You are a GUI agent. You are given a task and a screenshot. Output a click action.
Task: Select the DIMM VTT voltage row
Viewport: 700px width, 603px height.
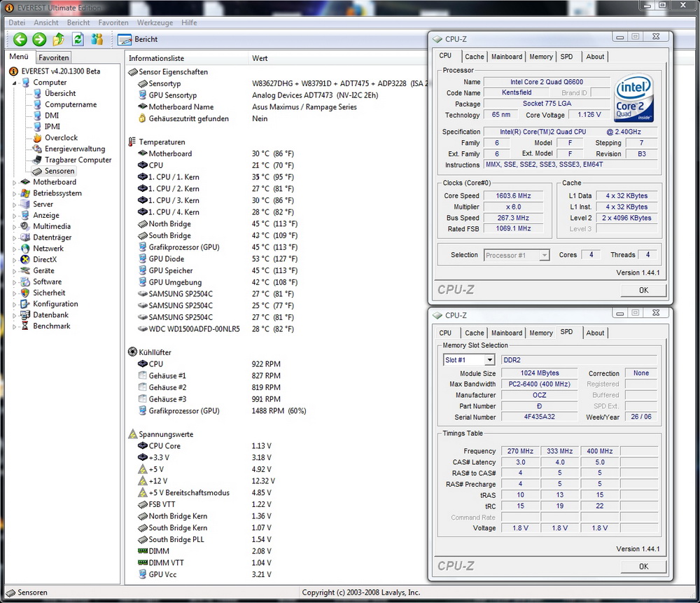point(205,563)
